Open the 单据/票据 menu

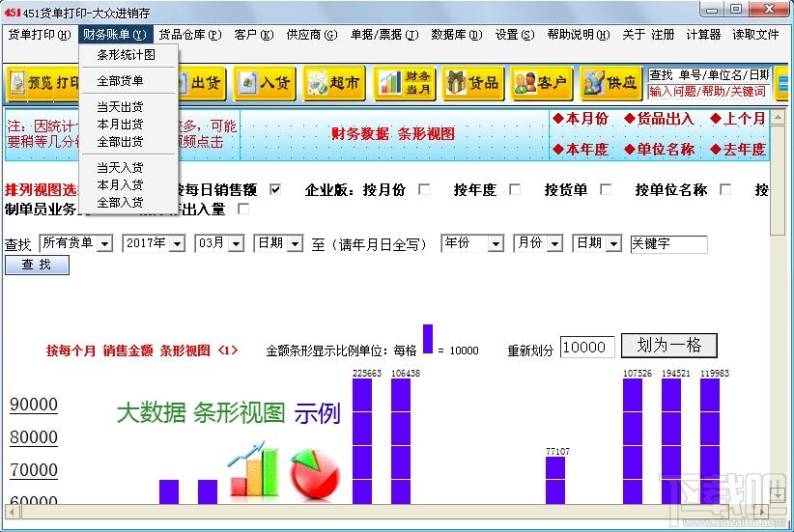(384, 35)
